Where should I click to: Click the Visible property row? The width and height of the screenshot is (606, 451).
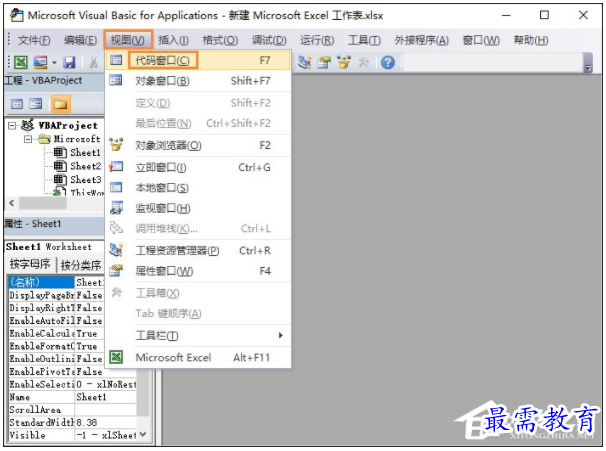click(x=72, y=435)
